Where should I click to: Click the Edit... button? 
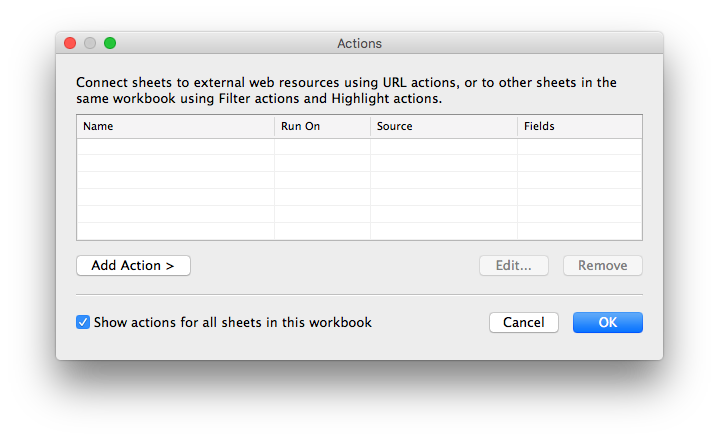(x=514, y=265)
